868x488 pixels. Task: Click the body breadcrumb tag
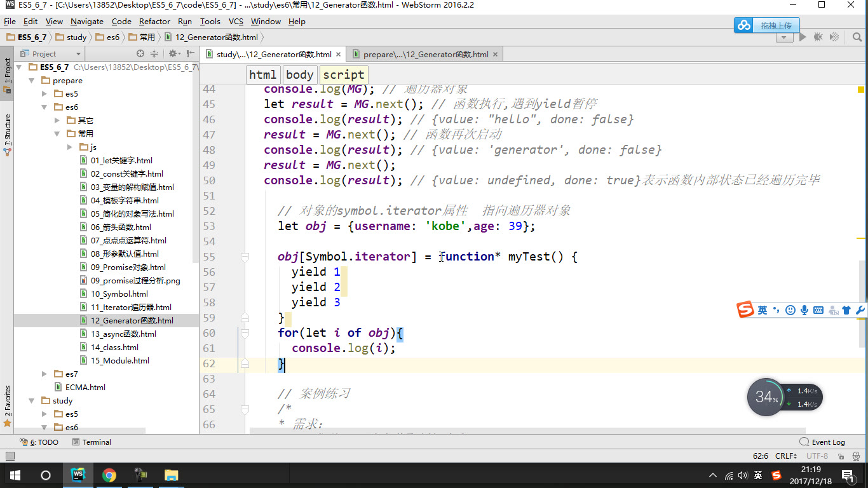point(299,75)
